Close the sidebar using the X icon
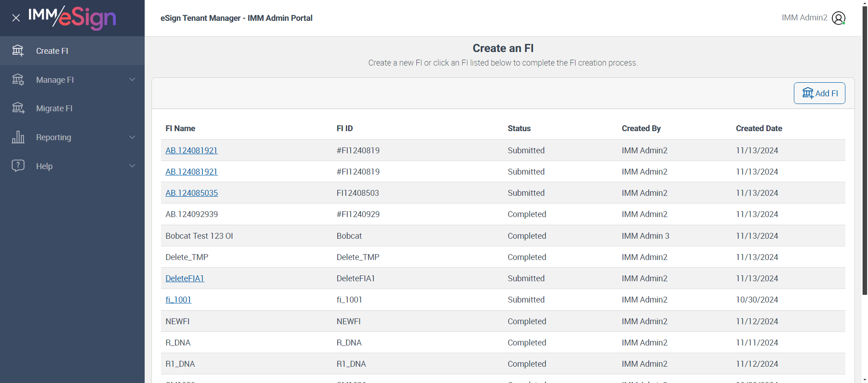This screenshot has width=868, height=383. (16, 18)
